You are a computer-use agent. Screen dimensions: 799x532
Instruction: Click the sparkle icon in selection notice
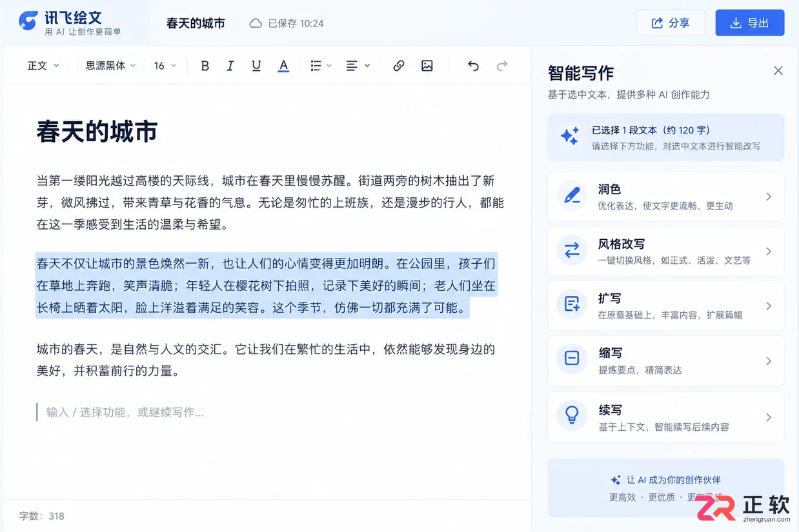click(569, 136)
